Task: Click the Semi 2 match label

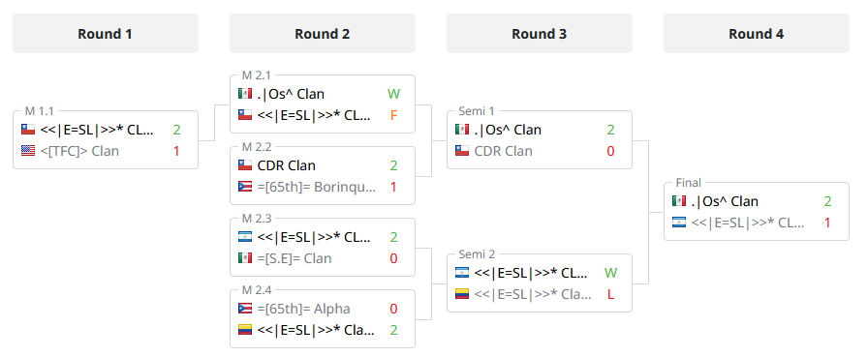Action: pyautogui.click(x=477, y=254)
